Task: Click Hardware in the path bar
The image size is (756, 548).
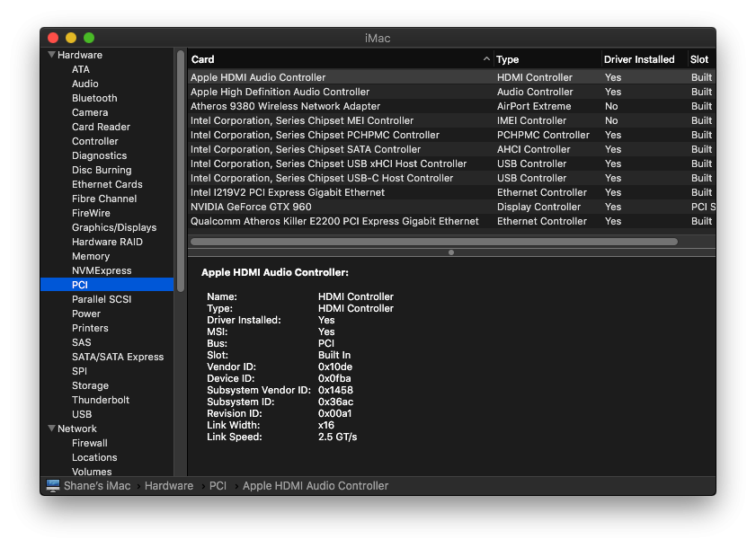Action: pyautogui.click(x=169, y=486)
